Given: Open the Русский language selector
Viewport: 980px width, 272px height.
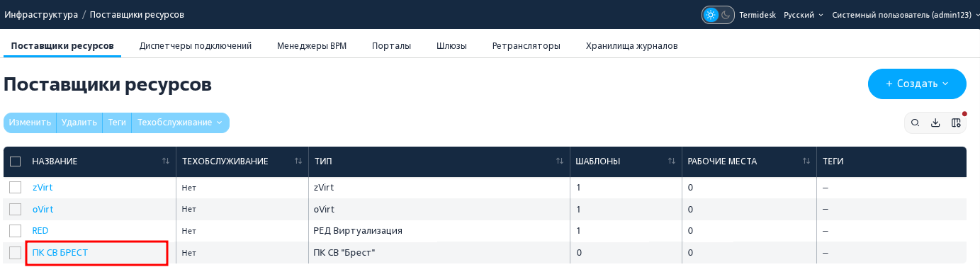Looking at the screenshot, I should 804,15.
